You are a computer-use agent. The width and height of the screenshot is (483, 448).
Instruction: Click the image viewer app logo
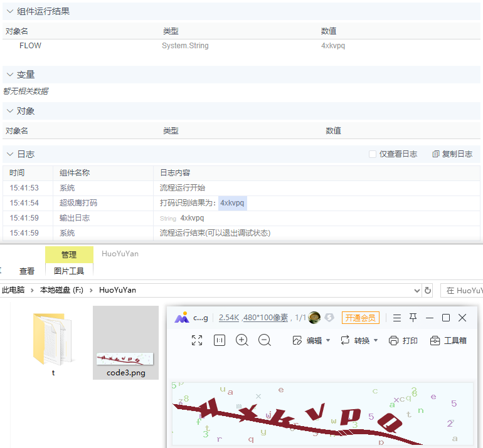(182, 318)
